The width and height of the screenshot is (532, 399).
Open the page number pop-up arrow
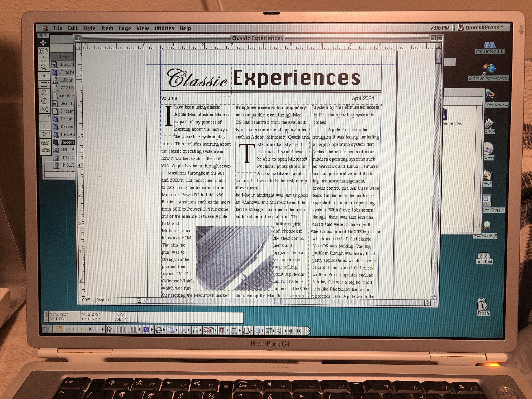coord(139,300)
